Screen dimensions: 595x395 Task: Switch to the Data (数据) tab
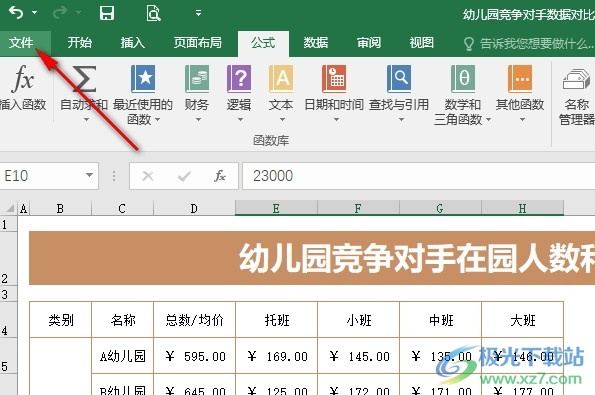[315, 43]
